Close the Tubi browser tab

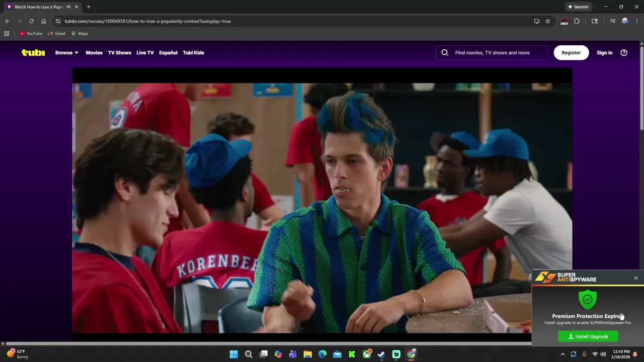tap(76, 7)
